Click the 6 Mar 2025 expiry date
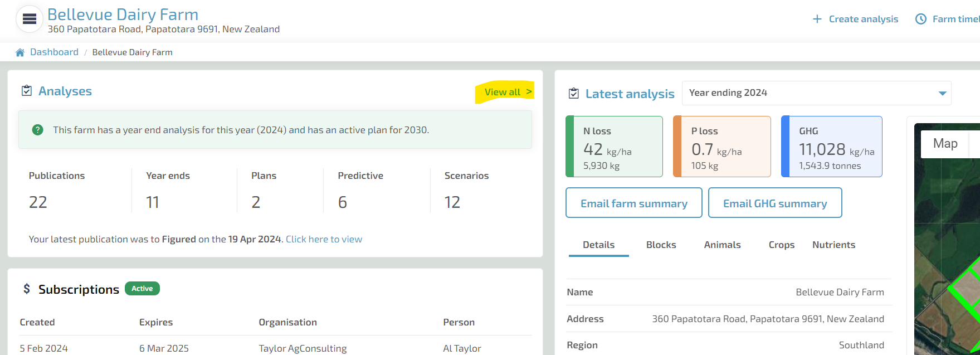The image size is (980, 355). click(164, 348)
